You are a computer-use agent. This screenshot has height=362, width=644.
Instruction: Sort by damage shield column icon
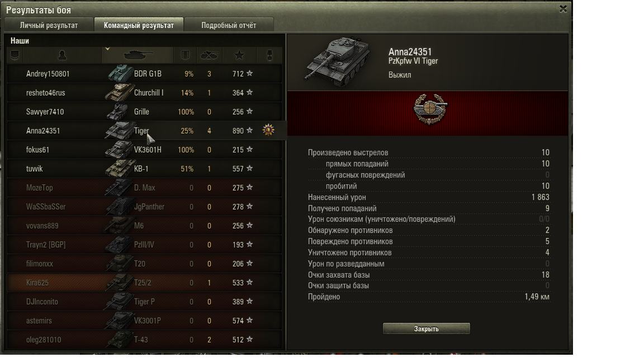click(x=185, y=55)
